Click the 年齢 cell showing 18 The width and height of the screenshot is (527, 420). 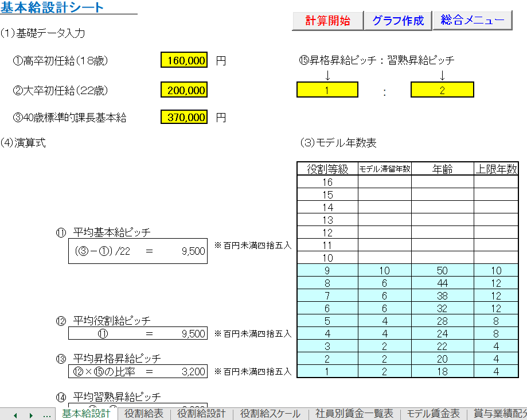(442, 372)
